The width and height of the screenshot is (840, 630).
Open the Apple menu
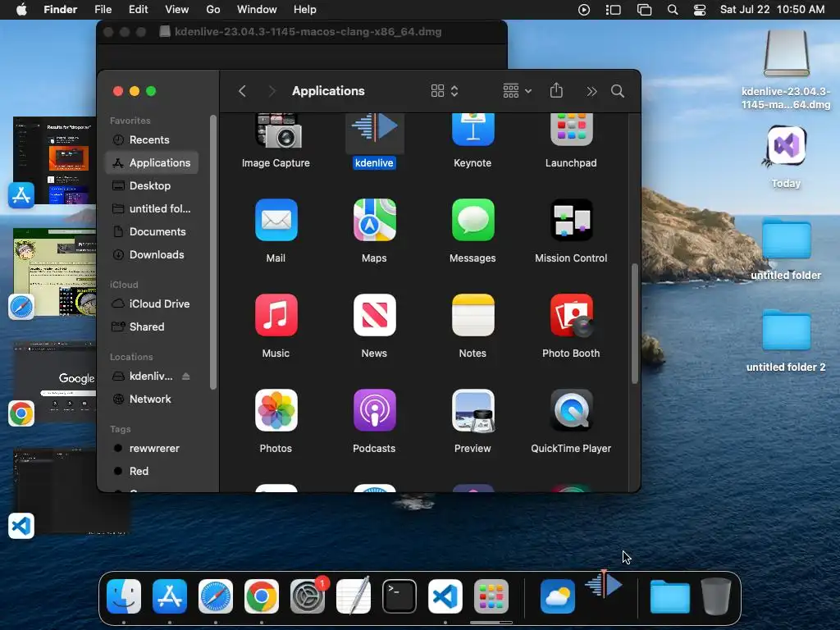tap(21, 10)
